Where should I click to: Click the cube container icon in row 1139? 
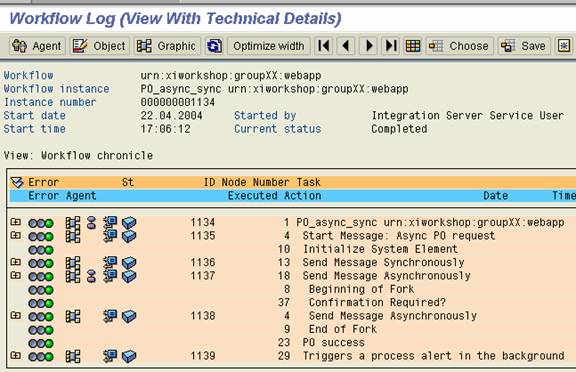click(x=129, y=356)
